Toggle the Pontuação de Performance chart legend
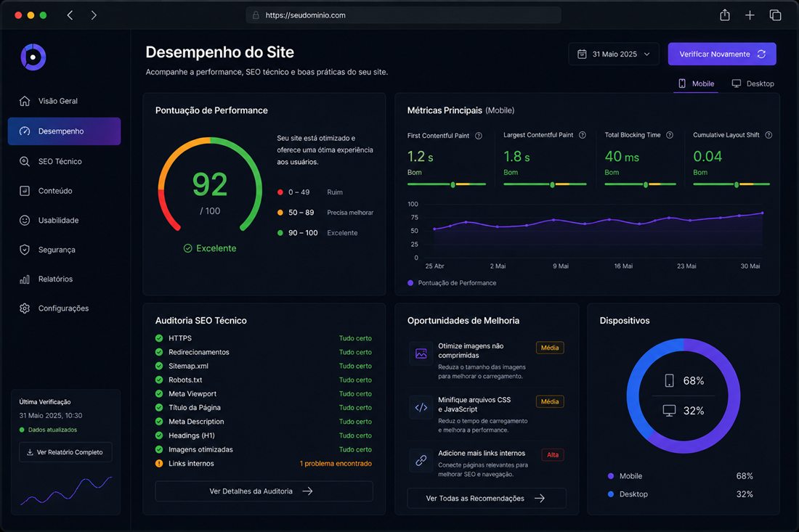 (452, 283)
